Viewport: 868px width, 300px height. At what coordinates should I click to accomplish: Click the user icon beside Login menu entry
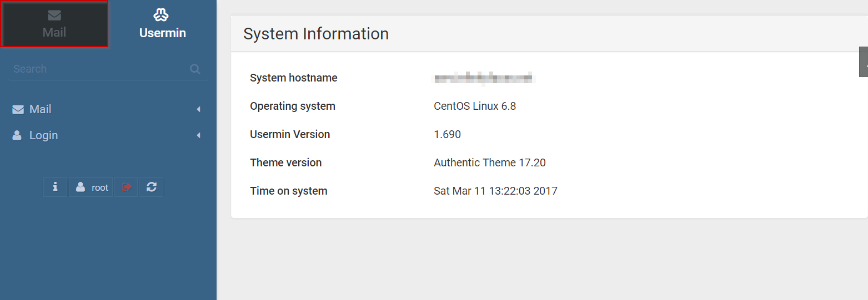[x=17, y=135]
